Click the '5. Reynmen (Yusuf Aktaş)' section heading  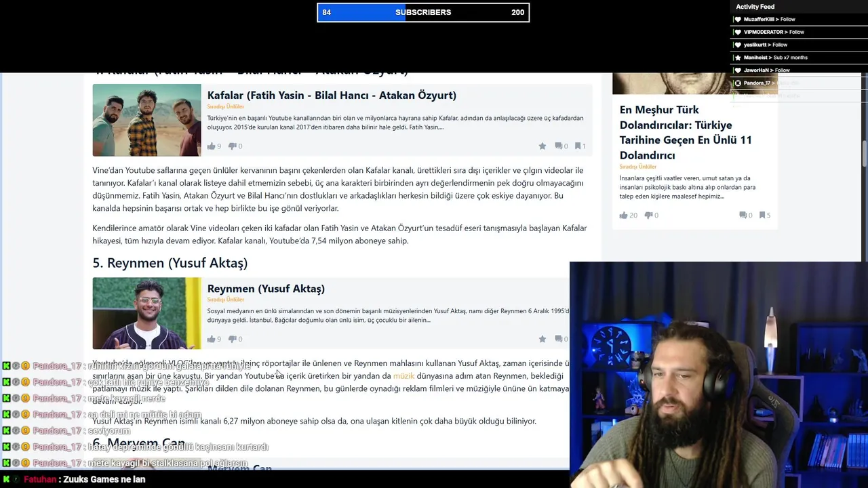170,263
